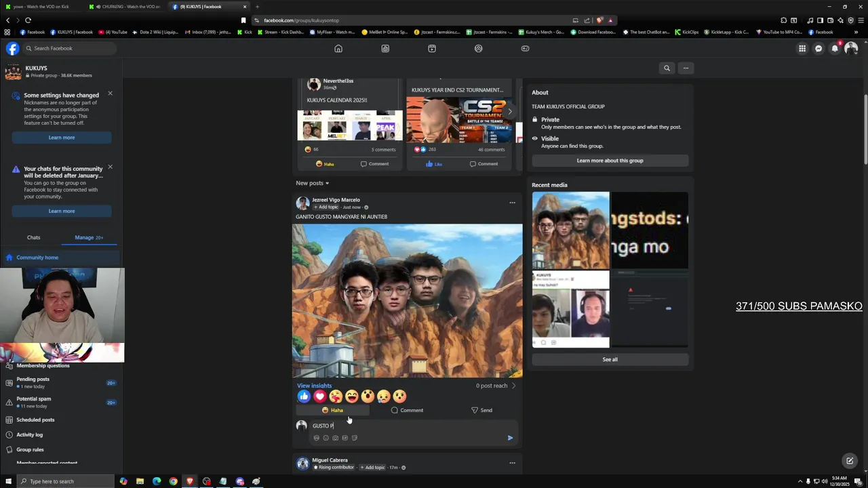Open the Facebook menu grid icon

(802, 48)
